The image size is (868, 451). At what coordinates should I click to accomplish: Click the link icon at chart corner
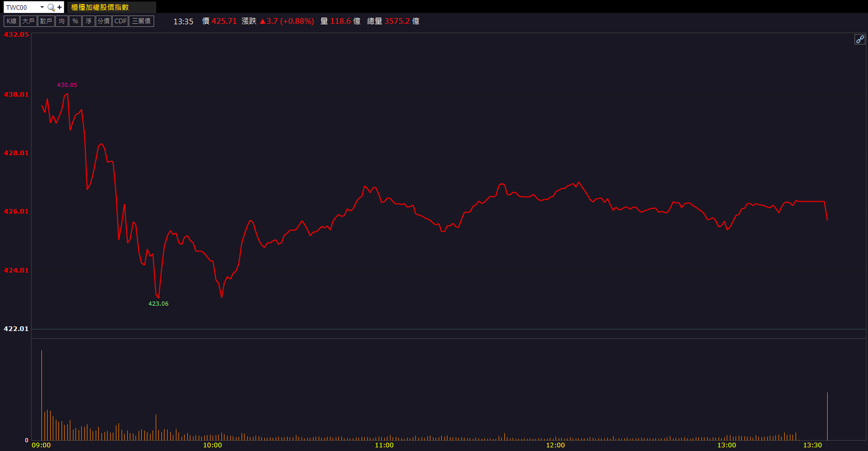coord(860,39)
